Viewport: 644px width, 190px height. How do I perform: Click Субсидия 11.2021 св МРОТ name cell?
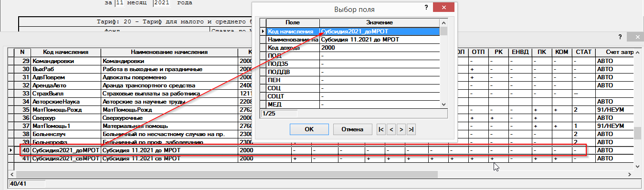pyautogui.click(x=169, y=159)
